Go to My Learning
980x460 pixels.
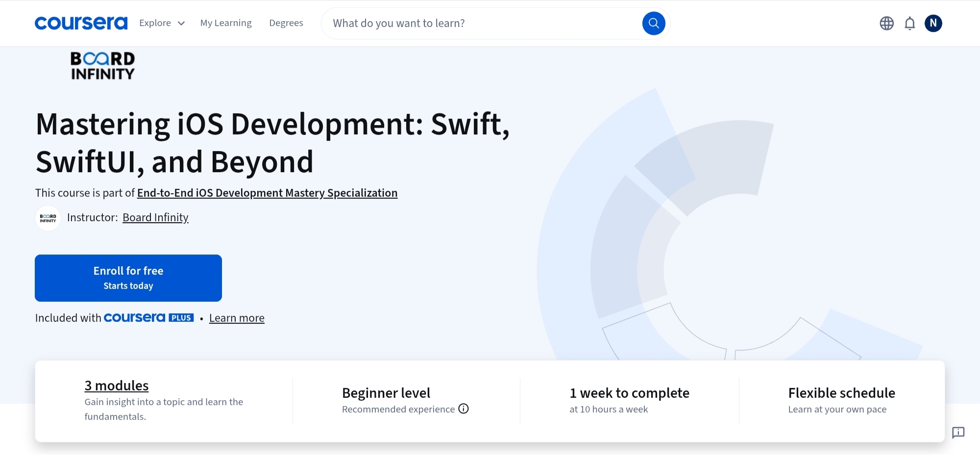226,23
